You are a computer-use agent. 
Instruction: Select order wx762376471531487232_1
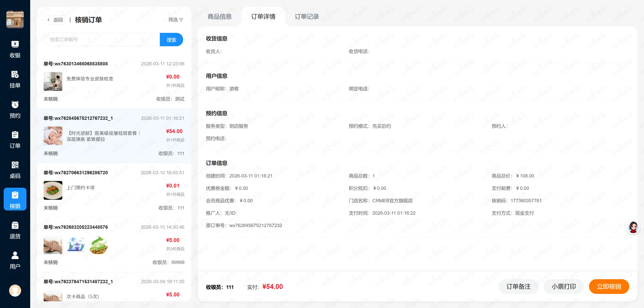point(114,287)
